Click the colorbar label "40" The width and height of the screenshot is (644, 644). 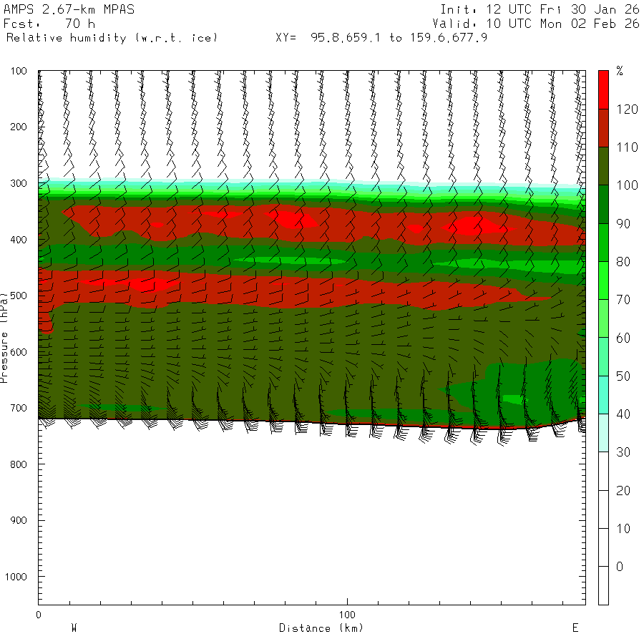click(x=623, y=414)
